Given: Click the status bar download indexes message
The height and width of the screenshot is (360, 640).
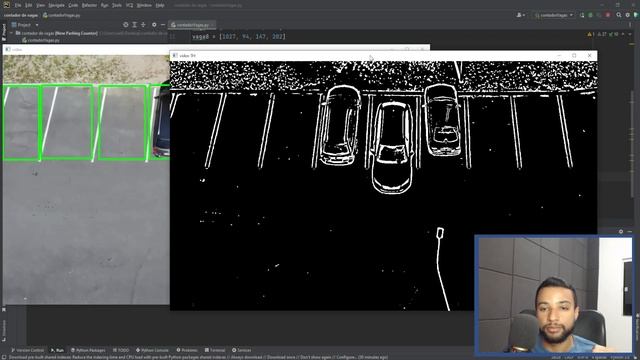Looking at the screenshot, I should [x=198, y=357].
